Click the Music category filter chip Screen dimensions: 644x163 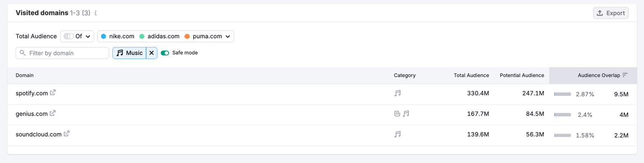(130, 53)
